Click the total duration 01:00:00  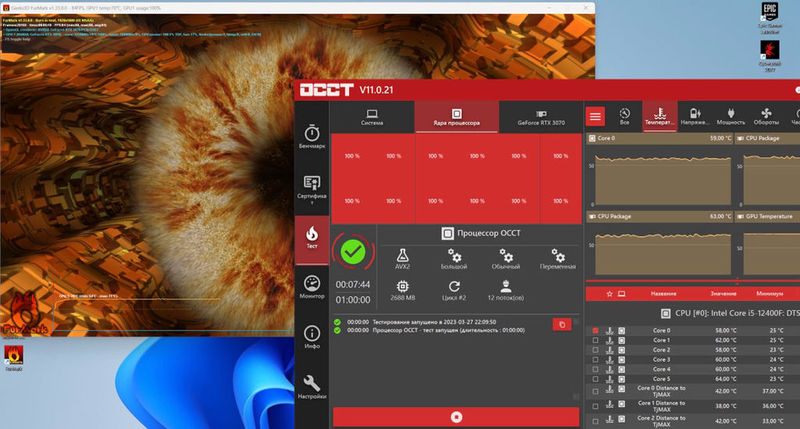point(353,300)
